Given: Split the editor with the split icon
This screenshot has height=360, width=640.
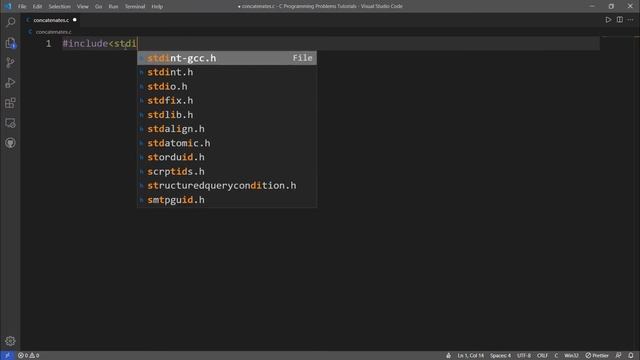Looking at the screenshot, I should [620, 20].
